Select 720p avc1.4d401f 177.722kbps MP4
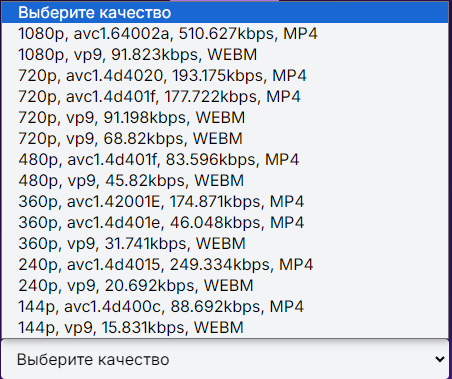Viewport: 452px width, 379px height. coord(225,97)
